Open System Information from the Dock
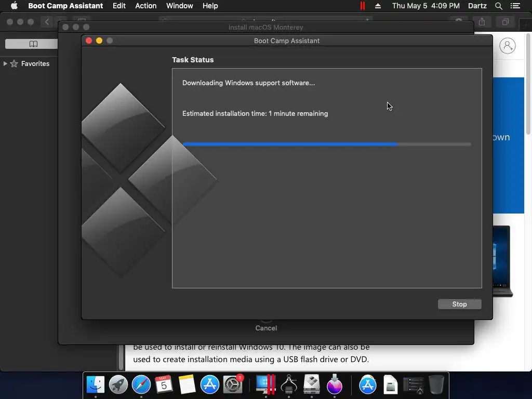 point(289,384)
